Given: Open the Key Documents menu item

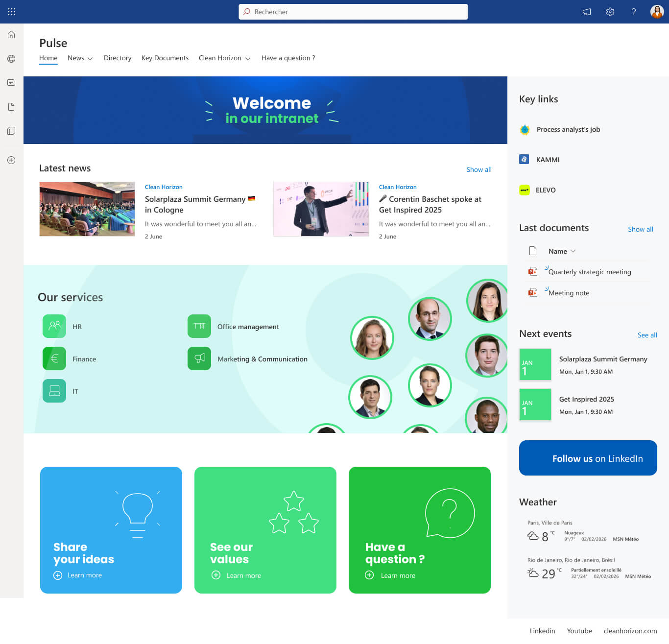Looking at the screenshot, I should (x=165, y=58).
